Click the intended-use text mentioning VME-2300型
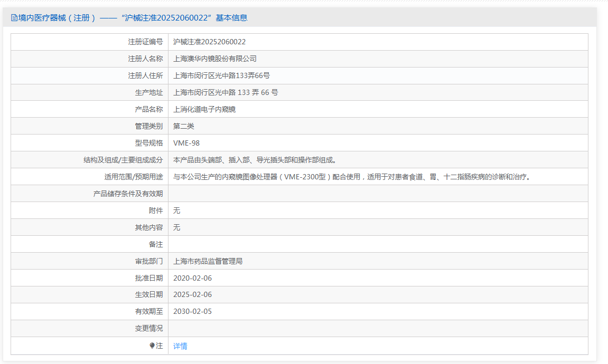 click(352, 177)
